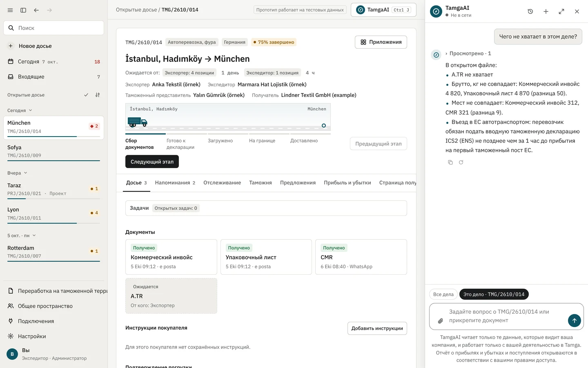Viewport: 588px width, 368px height.
Task: Open the Напоминания tab
Action: pos(175,183)
